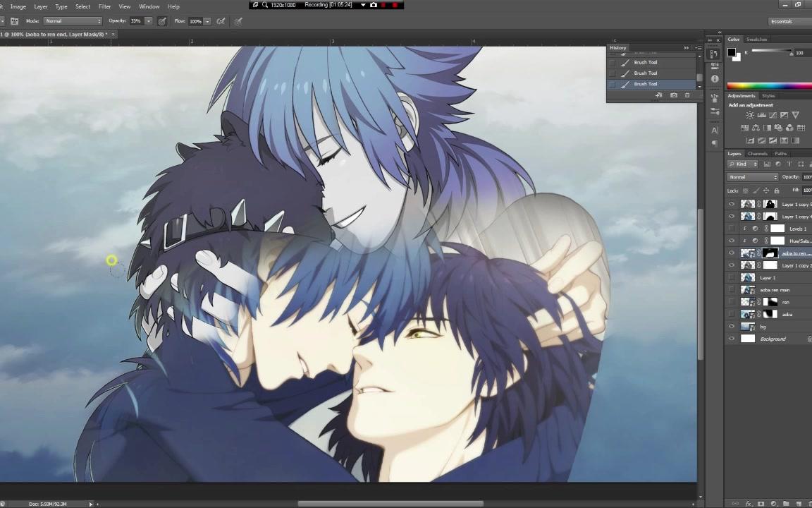
Task: Open the Info panel dock icon
Action: (x=715, y=79)
